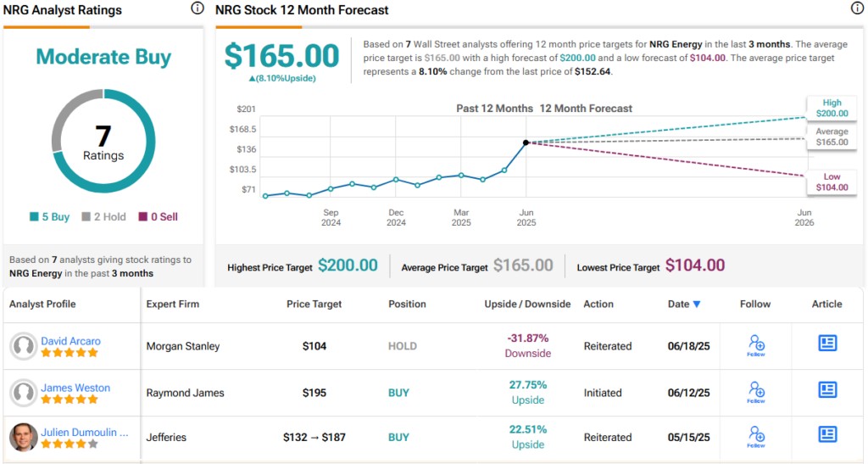Follow analyst Julien Dumoulin

pos(756,437)
